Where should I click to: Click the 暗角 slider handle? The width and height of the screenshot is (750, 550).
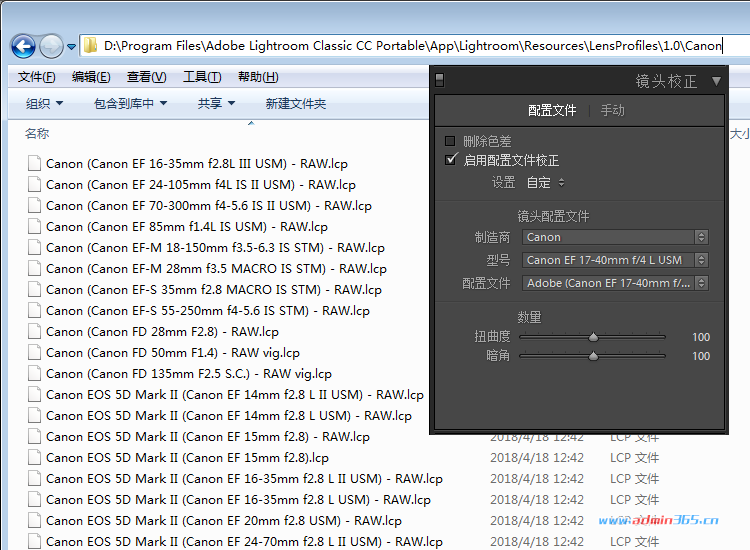pos(593,356)
